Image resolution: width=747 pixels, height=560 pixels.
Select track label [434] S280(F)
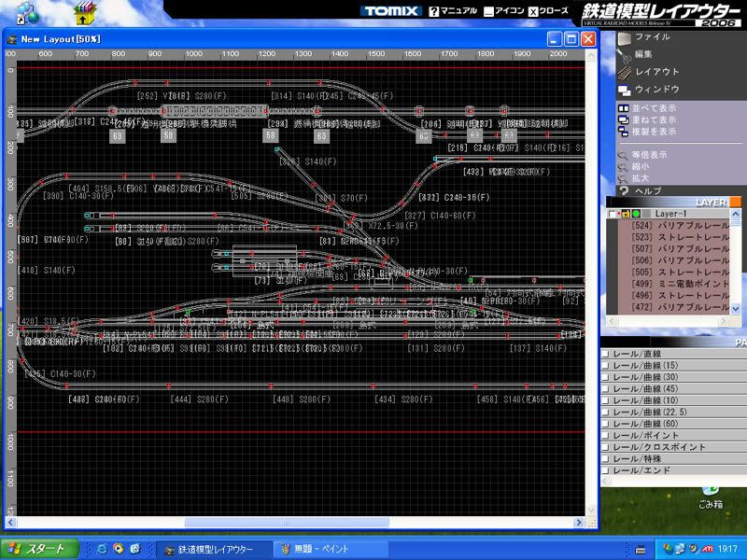(403, 399)
